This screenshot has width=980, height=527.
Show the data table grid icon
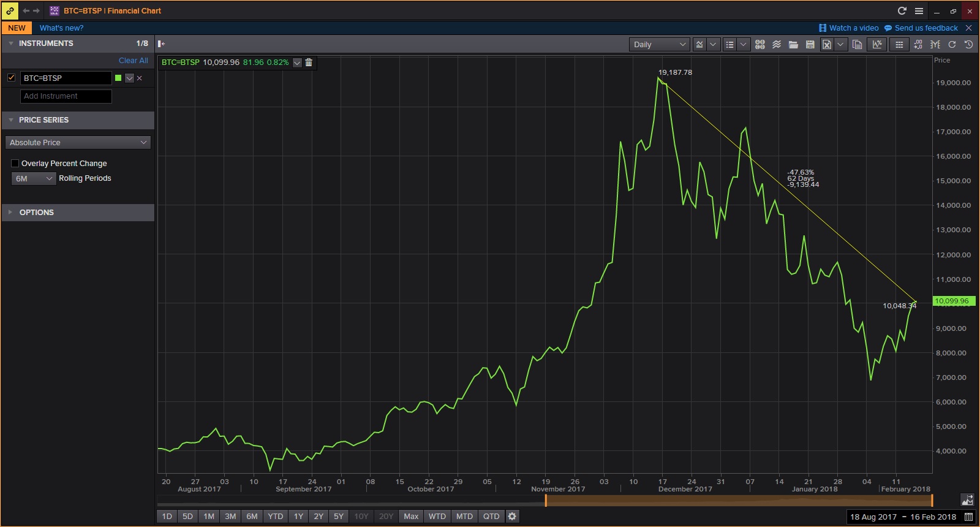[x=899, y=44]
